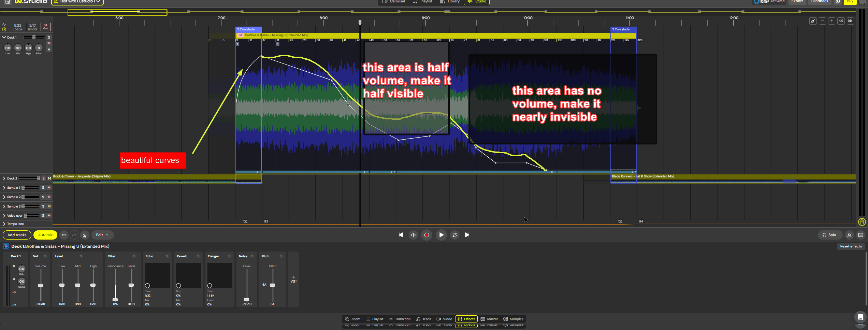Toggle the loop playback icon
The height and width of the screenshot is (330, 868).
coord(454,235)
